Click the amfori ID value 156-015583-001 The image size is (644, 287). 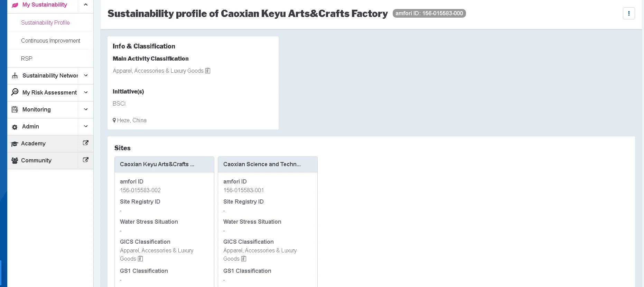tap(243, 190)
